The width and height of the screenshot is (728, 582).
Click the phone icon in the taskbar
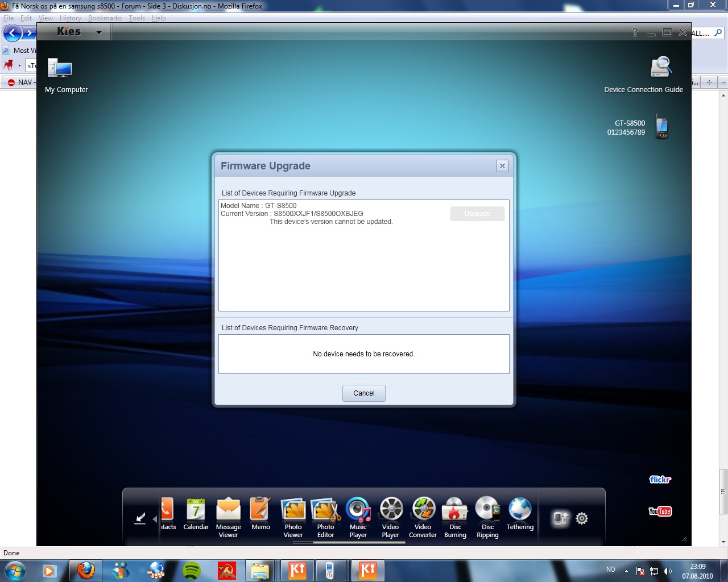point(329,570)
